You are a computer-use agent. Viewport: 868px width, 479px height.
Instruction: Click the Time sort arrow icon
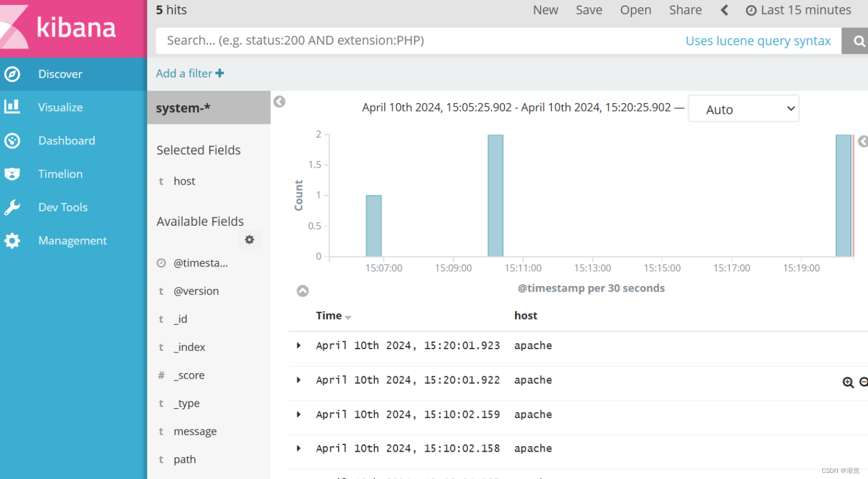click(348, 317)
